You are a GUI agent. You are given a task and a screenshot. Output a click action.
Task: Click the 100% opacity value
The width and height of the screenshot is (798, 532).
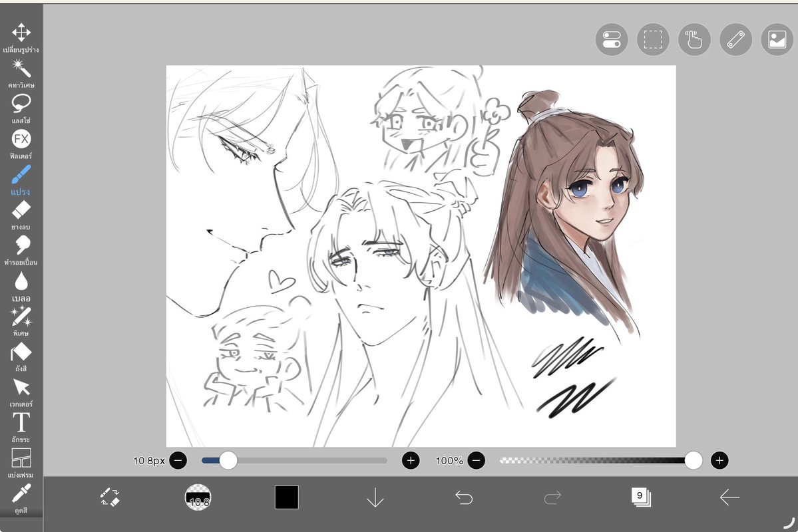click(x=449, y=461)
